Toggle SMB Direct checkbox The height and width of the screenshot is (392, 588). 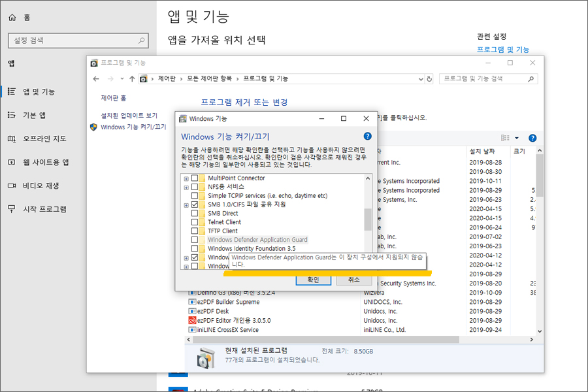tap(195, 214)
